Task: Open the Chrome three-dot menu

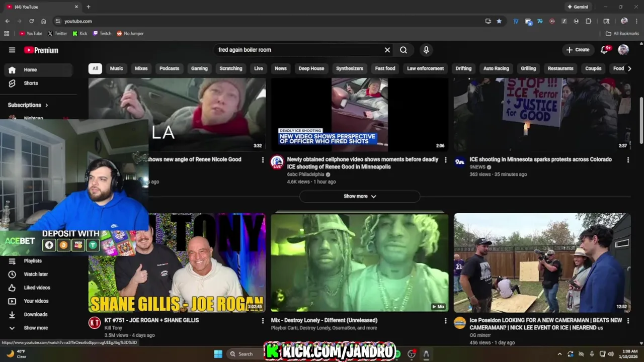Action: tap(636, 21)
